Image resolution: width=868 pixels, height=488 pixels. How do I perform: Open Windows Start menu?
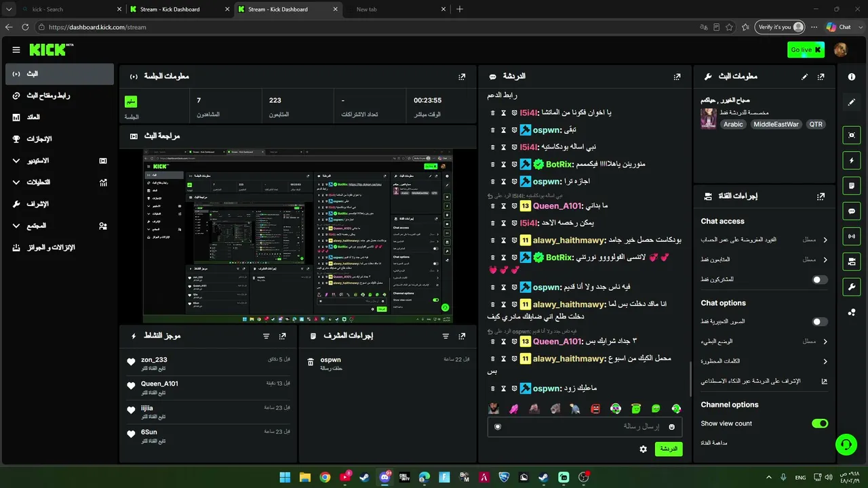click(x=285, y=477)
